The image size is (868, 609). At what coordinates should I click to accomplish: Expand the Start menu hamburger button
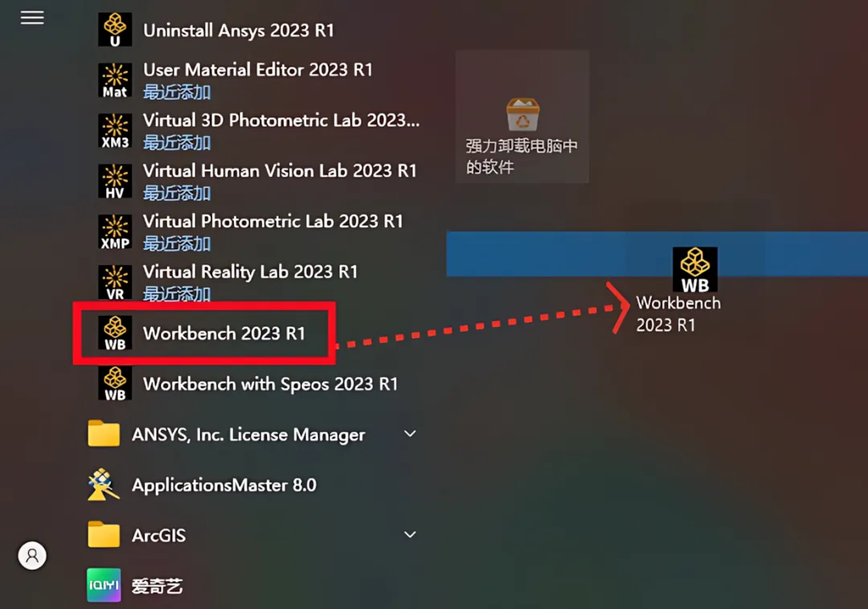coord(32,18)
